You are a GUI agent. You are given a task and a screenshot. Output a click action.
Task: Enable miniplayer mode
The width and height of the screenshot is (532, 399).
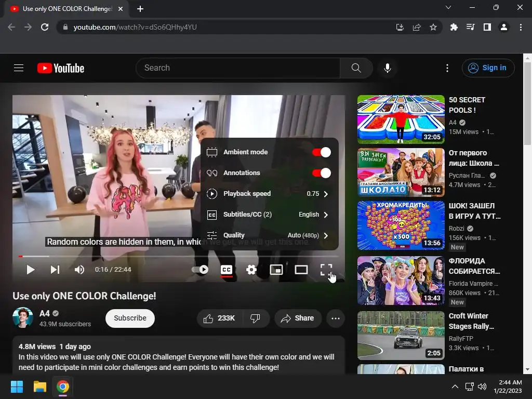pos(276,270)
